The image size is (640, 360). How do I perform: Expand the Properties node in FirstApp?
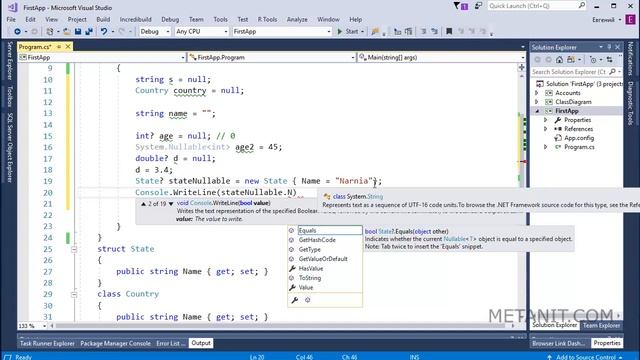pyautogui.click(x=546, y=120)
